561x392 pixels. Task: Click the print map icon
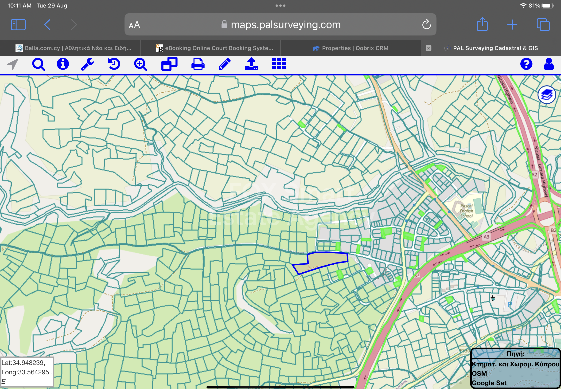pyautogui.click(x=198, y=64)
